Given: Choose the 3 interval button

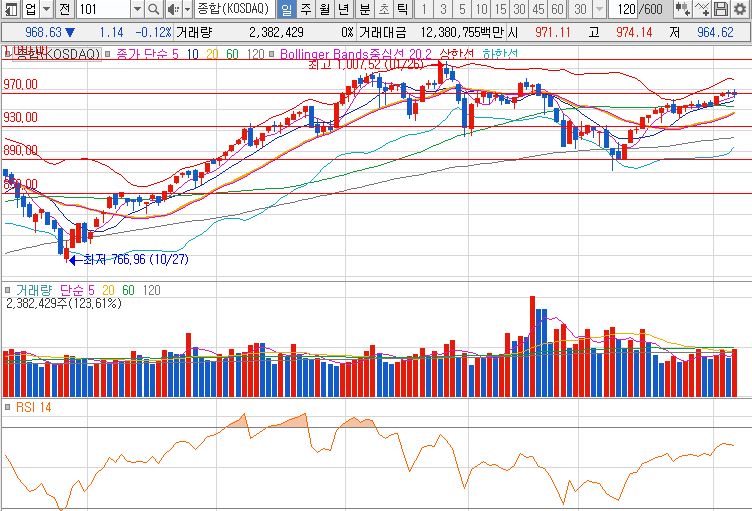Looking at the screenshot, I should [443, 9].
